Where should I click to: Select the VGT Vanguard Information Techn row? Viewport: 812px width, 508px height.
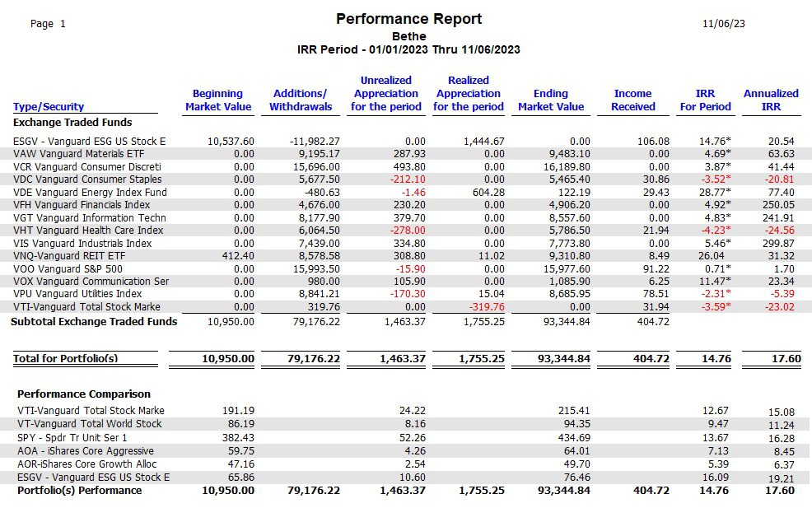(406, 217)
